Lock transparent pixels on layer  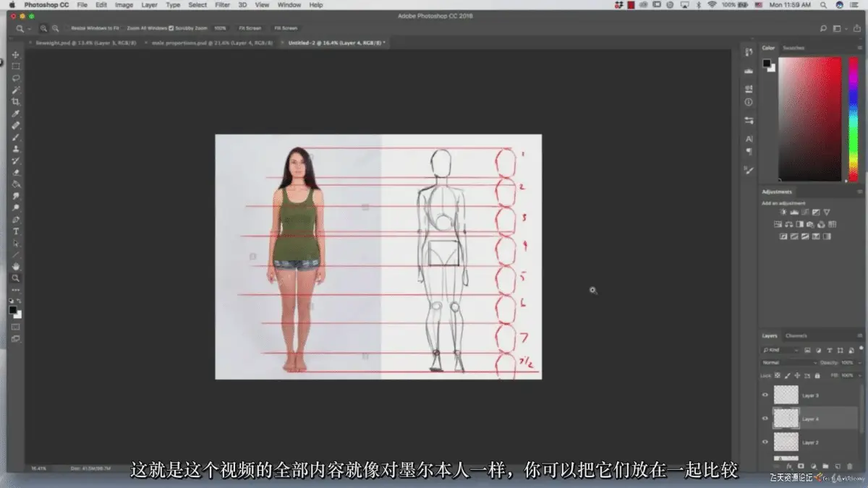778,376
